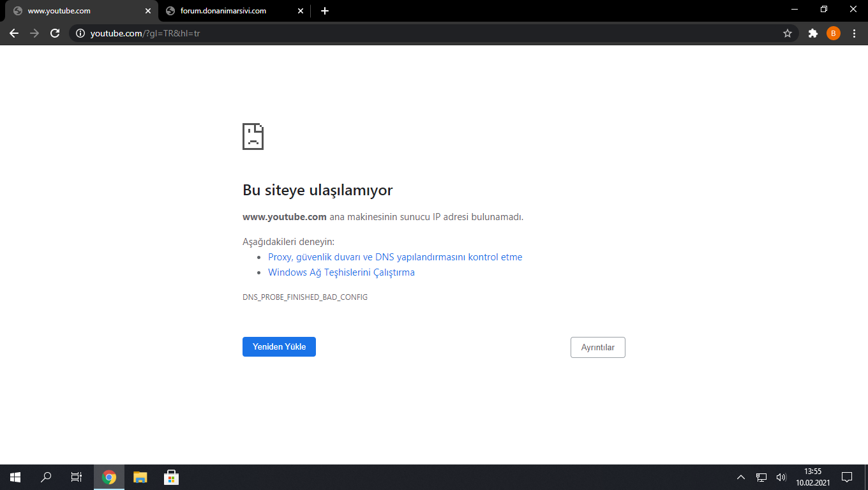Viewport: 868px width, 490px height.
Task: Open Proxy, güvenlik duvarı ve DNS link
Action: (x=395, y=257)
